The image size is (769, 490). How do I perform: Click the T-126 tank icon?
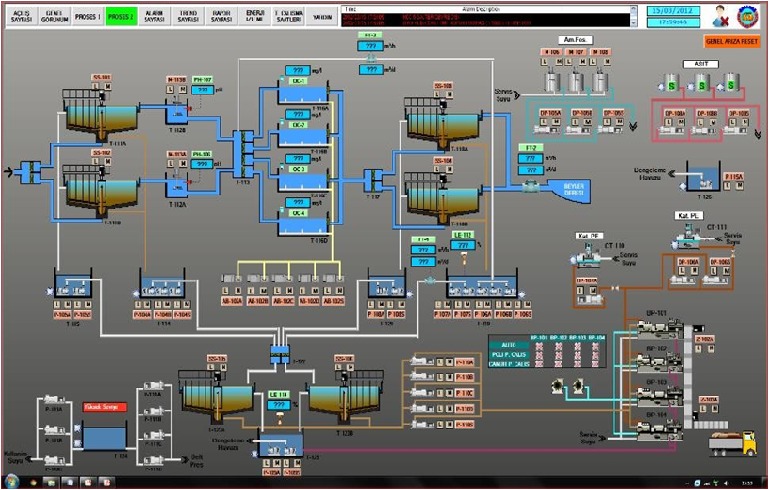click(703, 179)
